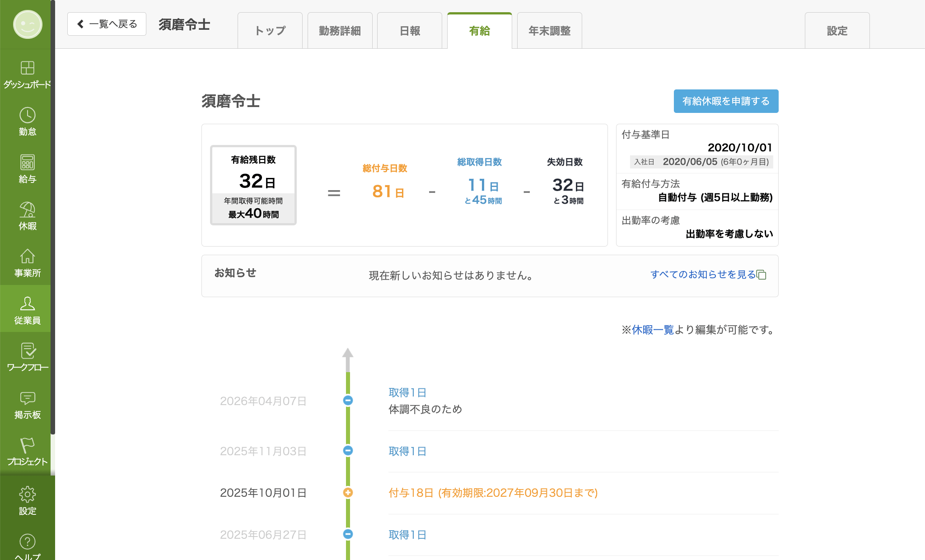Screen dimensions: 925x560
Task: Open the 休暇 beach umbrella icon
Action: [27, 210]
